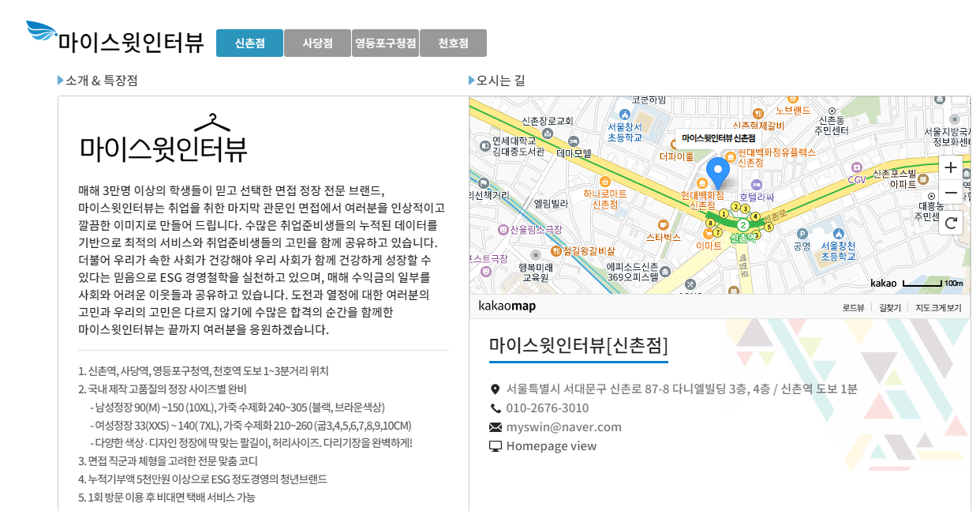Open the 영등포구청점 branch tab

click(385, 43)
